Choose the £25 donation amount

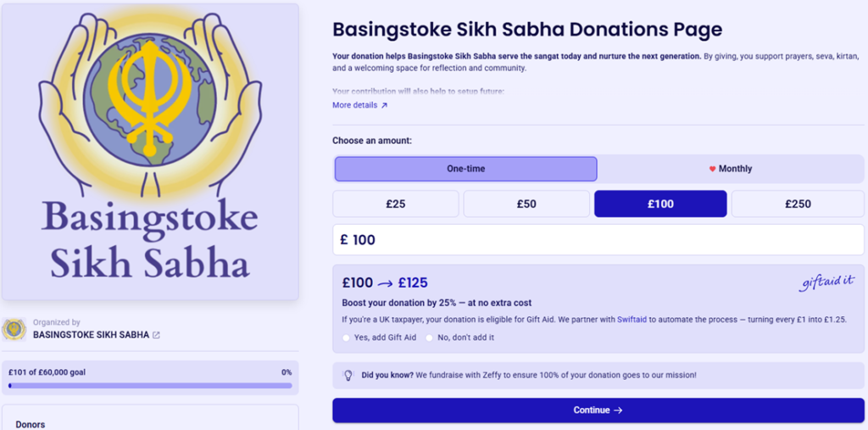pos(395,204)
